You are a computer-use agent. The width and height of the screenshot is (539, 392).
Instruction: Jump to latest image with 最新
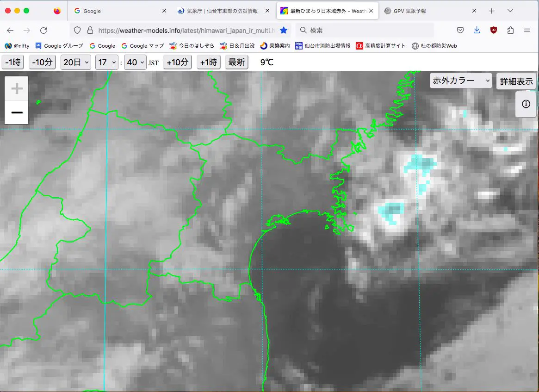click(236, 62)
